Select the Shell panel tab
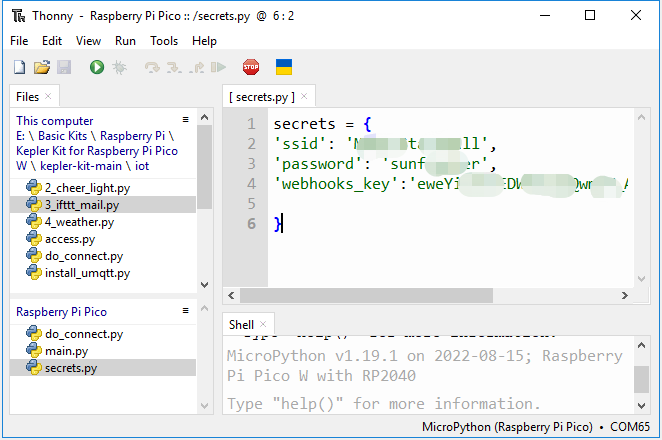 tap(241, 325)
